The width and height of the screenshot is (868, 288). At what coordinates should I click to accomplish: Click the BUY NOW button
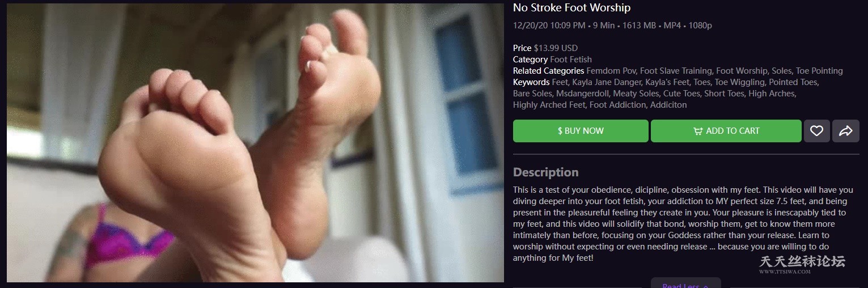tap(581, 131)
